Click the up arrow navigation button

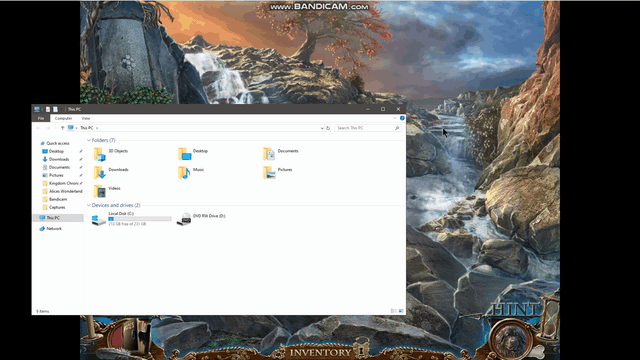pos(62,128)
